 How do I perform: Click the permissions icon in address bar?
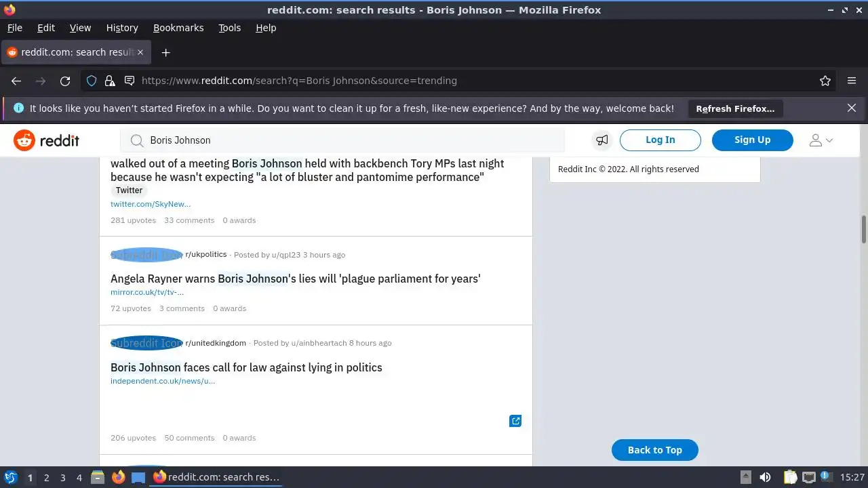point(130,81)
